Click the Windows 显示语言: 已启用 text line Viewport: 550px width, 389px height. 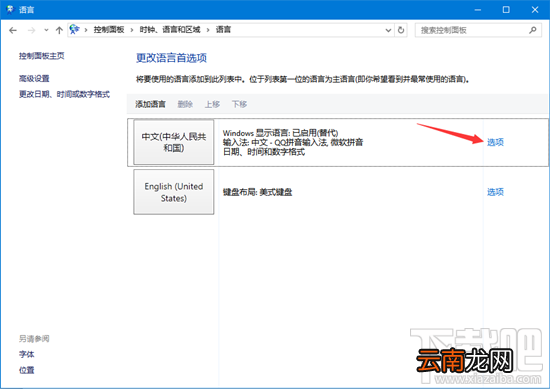click(x=280, y=133)
